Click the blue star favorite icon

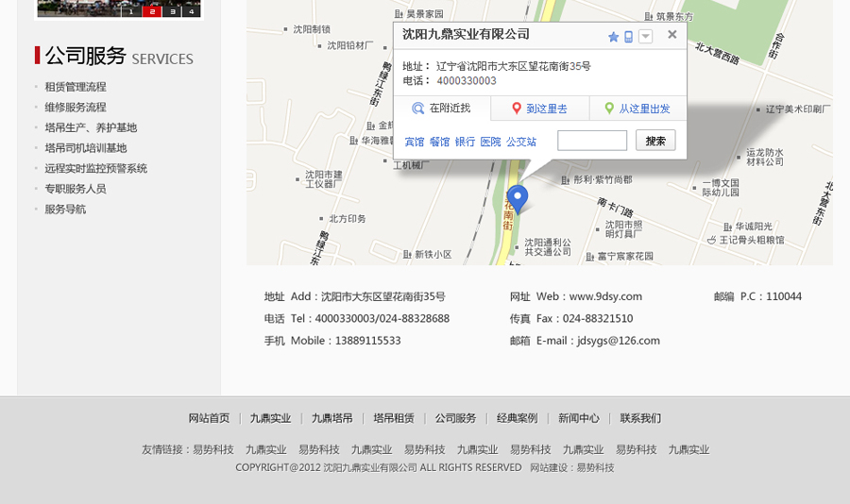pos(613,37)
